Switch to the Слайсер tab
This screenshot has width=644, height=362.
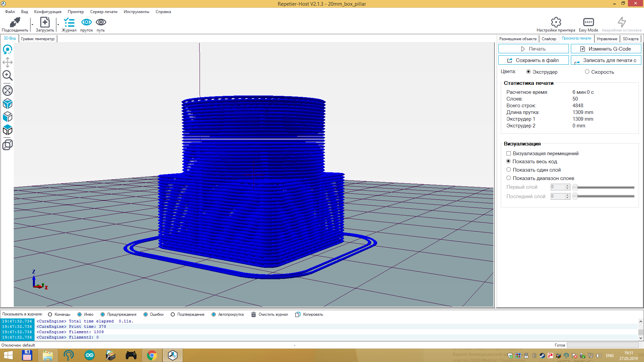tap(549, 39)
